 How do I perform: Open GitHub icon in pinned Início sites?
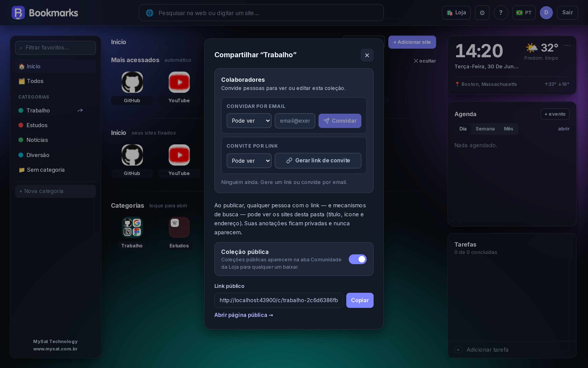pyautogui.click(x=132, y=155)
